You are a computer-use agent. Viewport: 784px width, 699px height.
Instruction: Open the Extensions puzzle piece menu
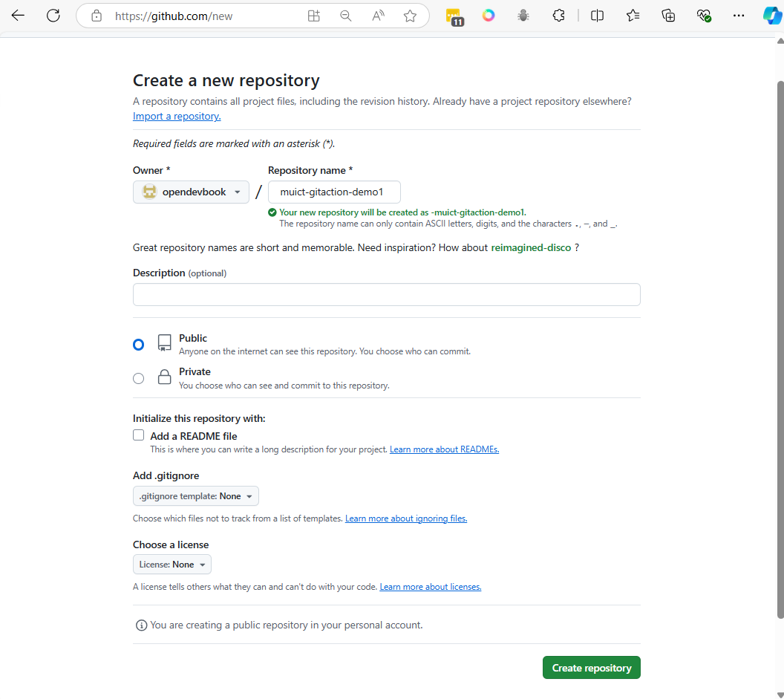tap(558, 16)
